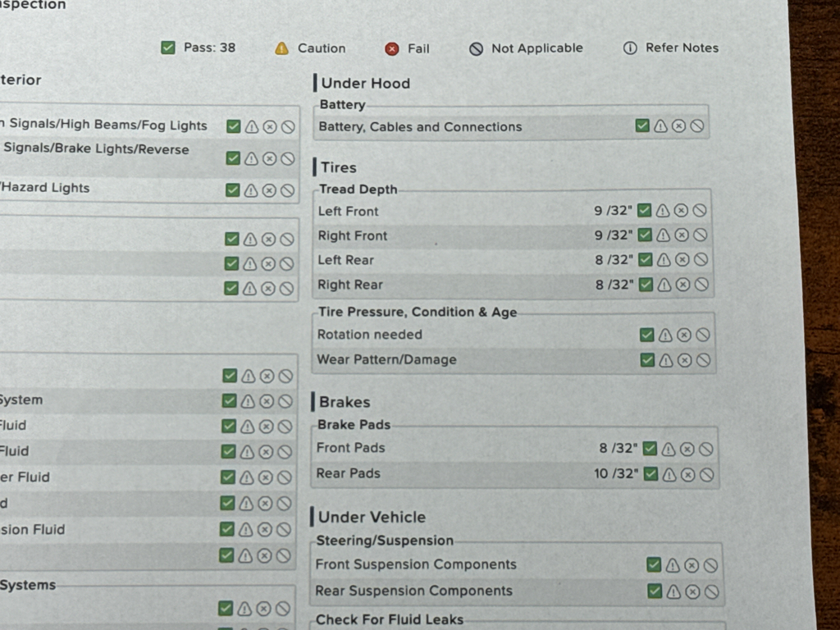Click the yellow Caution legend triangle icon
The width and height of the screenshot is (840, 630).
pos(281,48)
